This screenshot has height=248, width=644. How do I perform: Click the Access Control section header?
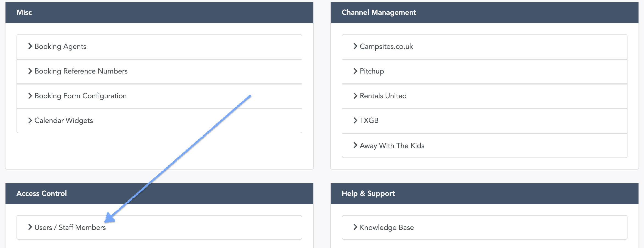(x=159, y=194)
